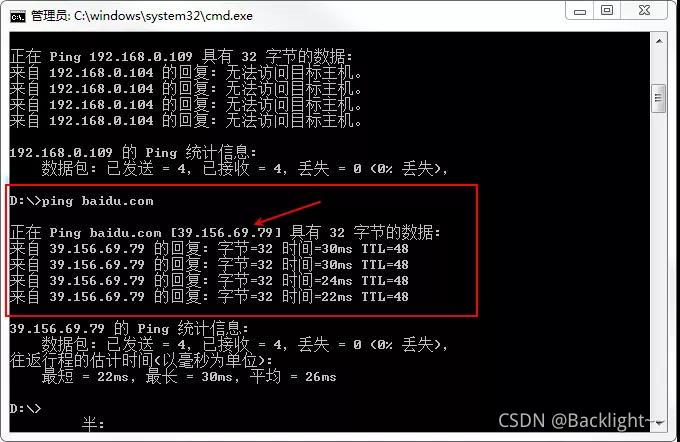Click the 'ping baidu.com' command line
The height and width of the screenshot is (442, 680).
click(82, 201)
